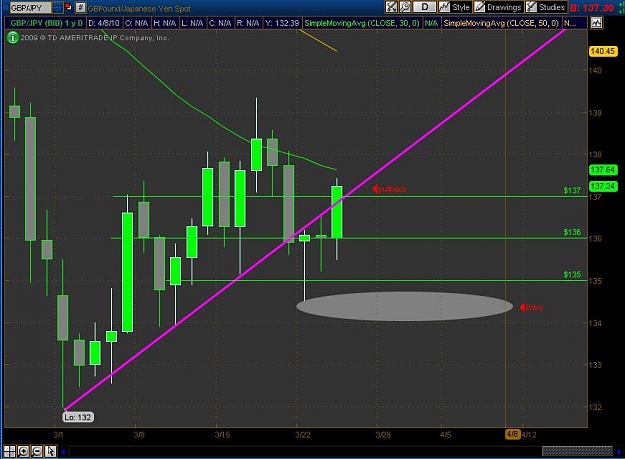Click the 'R: N/A' value cell

pos(248,23)
